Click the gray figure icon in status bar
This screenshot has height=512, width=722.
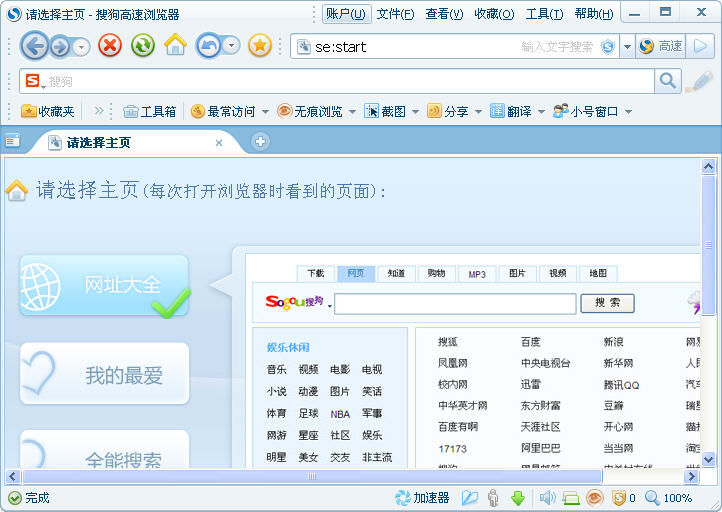[493, 498]
